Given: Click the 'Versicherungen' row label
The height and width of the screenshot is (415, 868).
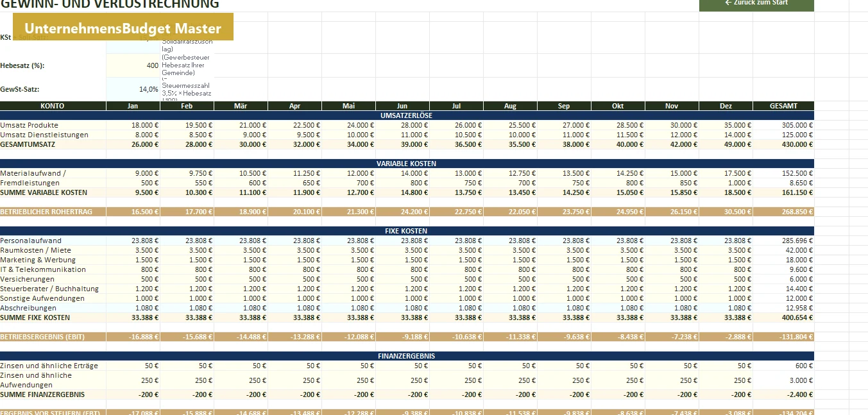Looking at the screenshot, I should click(27, 279).
